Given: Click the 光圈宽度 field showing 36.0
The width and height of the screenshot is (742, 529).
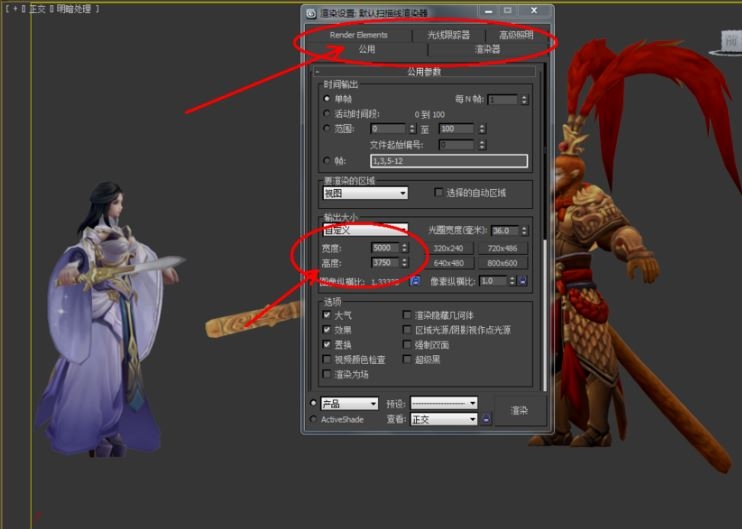Looking at the screenshot, I should tap(505, 230).
